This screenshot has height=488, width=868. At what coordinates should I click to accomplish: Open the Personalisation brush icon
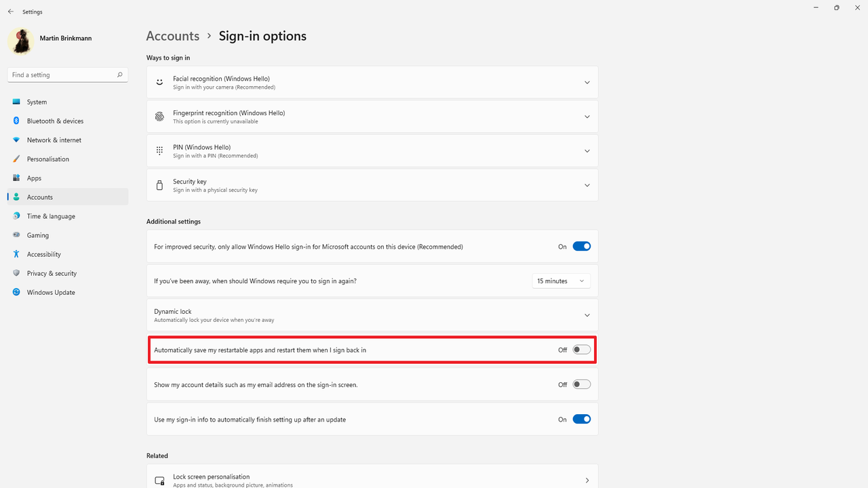pyautogui.click(x=16, y=159)
